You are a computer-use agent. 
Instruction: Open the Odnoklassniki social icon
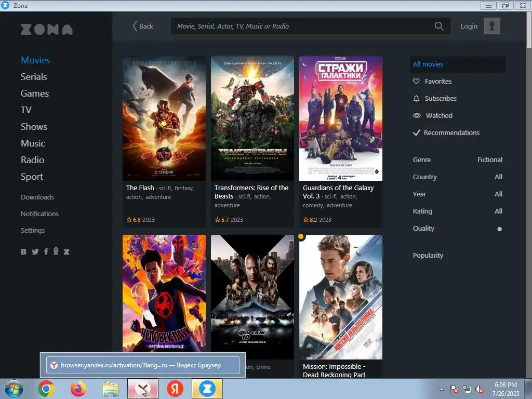click(x=56, y=251)
